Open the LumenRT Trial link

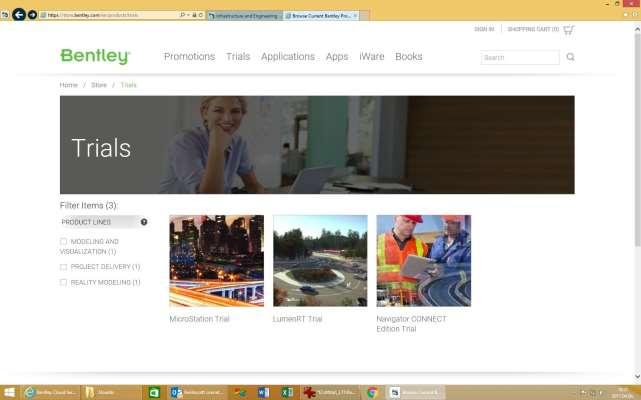pos(297,319)
